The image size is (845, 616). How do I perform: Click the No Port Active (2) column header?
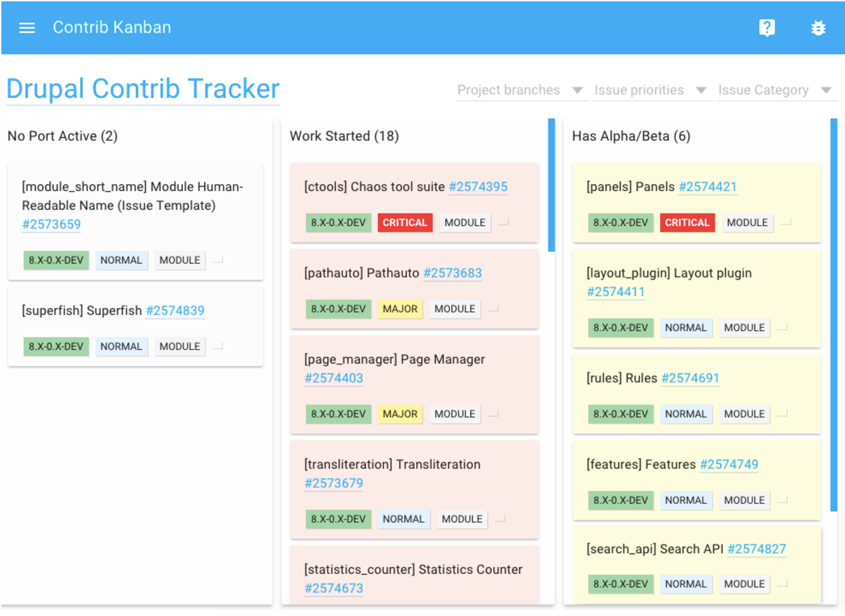point(63,136)
